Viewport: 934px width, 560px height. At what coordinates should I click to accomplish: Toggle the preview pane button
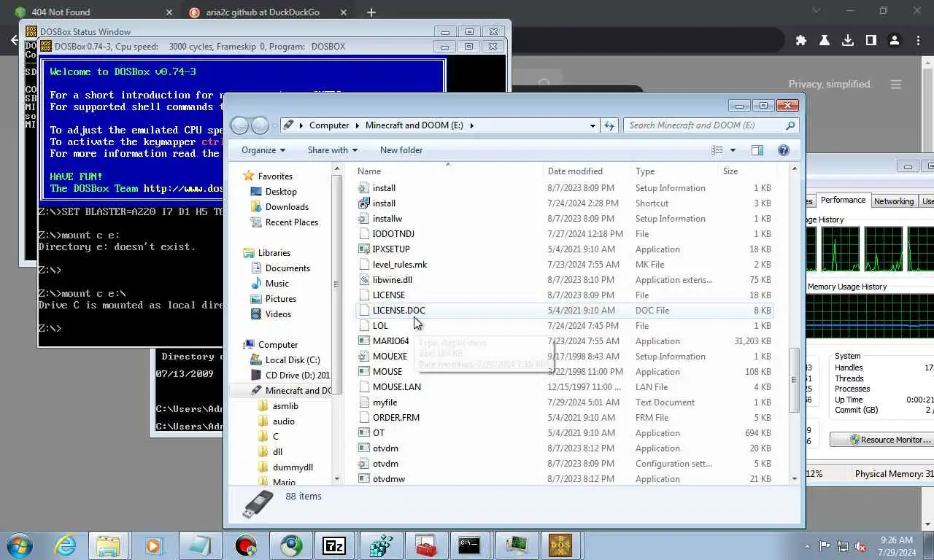757,150
